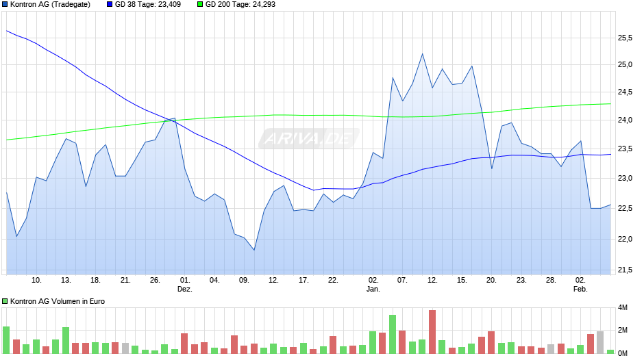Click the '04.' date axis label
644x360 pixels.
214,281
